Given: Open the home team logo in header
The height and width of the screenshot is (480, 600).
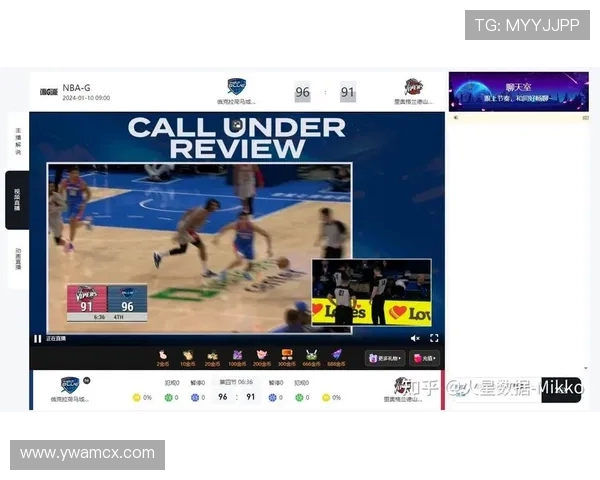Looking at the screenshot, I should 236,87.
